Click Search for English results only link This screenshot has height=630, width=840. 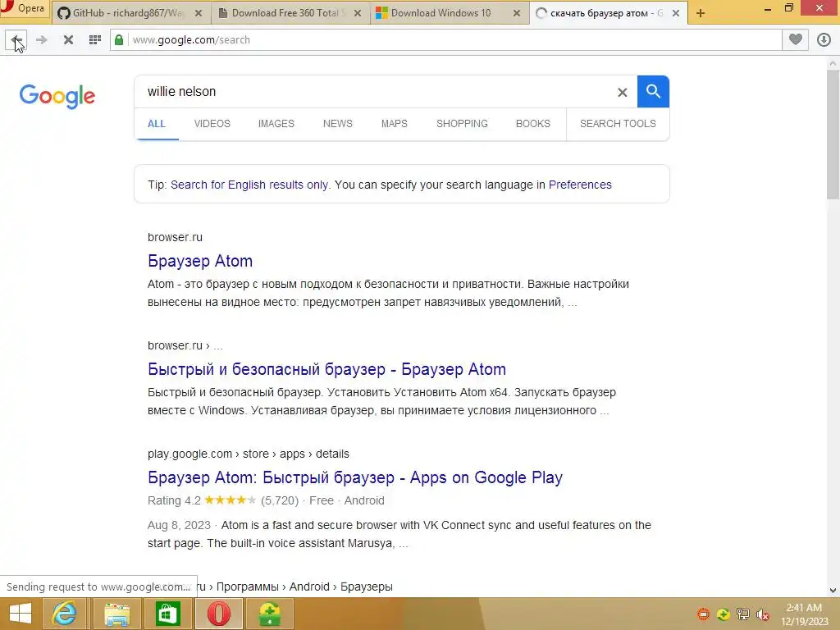point(249,185)
